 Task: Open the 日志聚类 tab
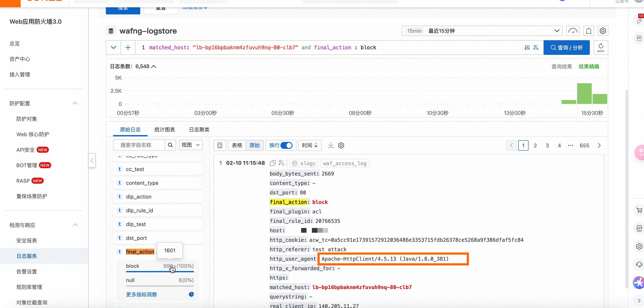click(199, 129)
